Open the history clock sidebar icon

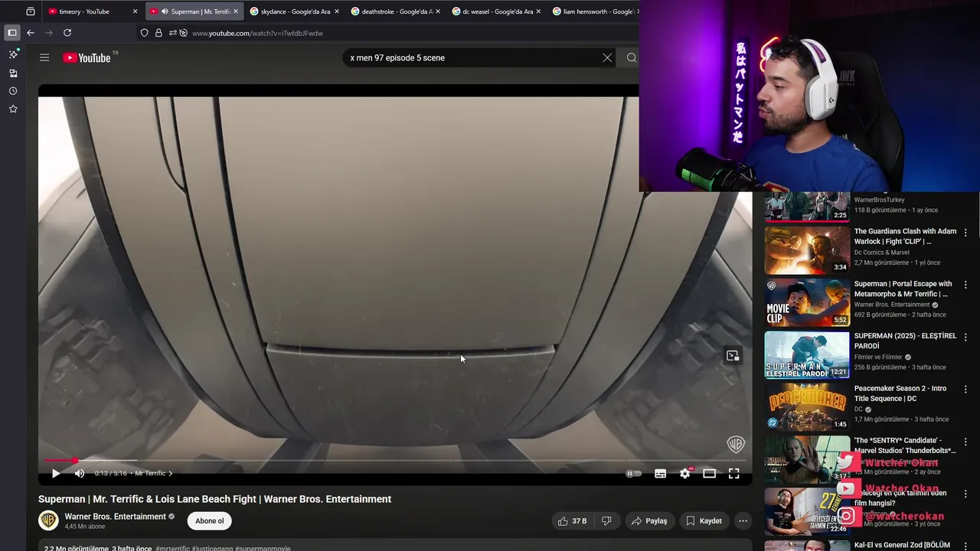pos(13,91)
